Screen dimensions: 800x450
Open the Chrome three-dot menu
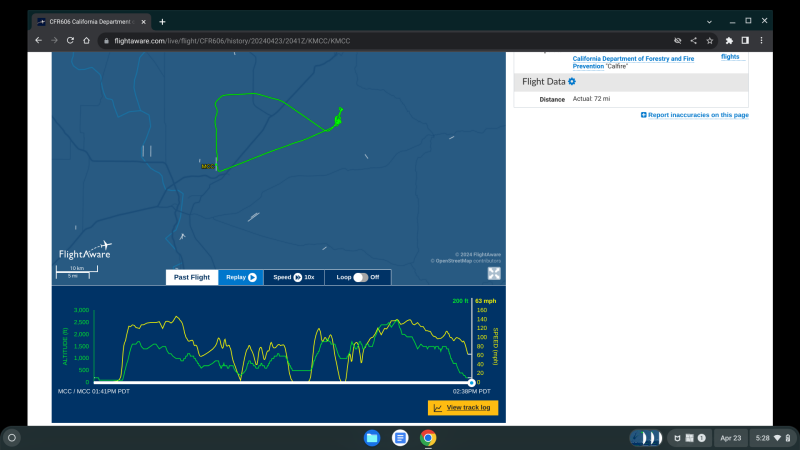point(760,40)
